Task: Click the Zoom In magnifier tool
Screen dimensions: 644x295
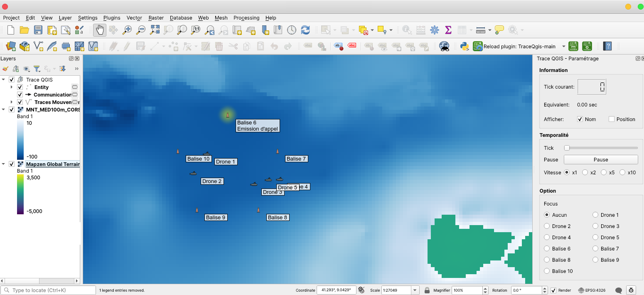Action: [127, 30]
